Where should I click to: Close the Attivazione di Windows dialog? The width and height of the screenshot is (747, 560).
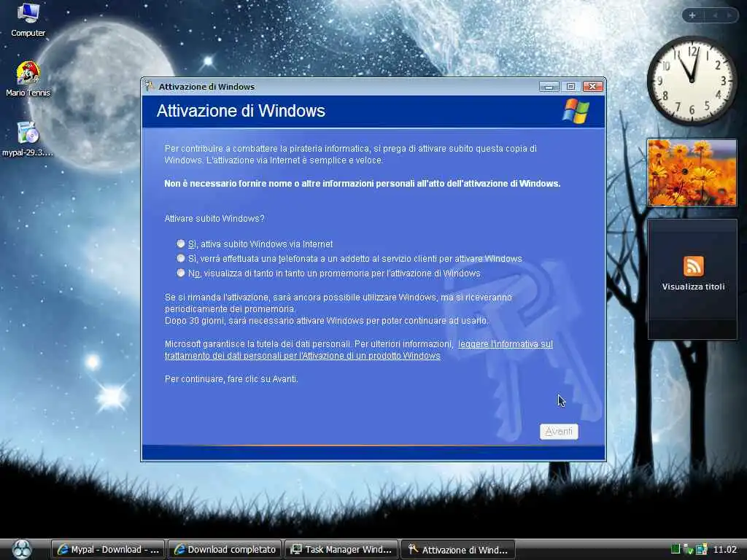coord(592,87)
